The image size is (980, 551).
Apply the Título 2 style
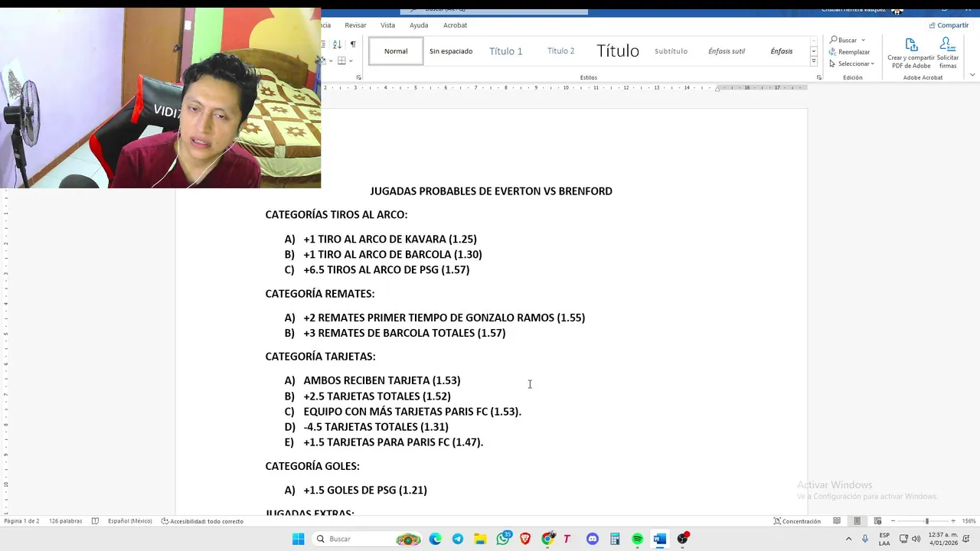click(x=561, y=51)
